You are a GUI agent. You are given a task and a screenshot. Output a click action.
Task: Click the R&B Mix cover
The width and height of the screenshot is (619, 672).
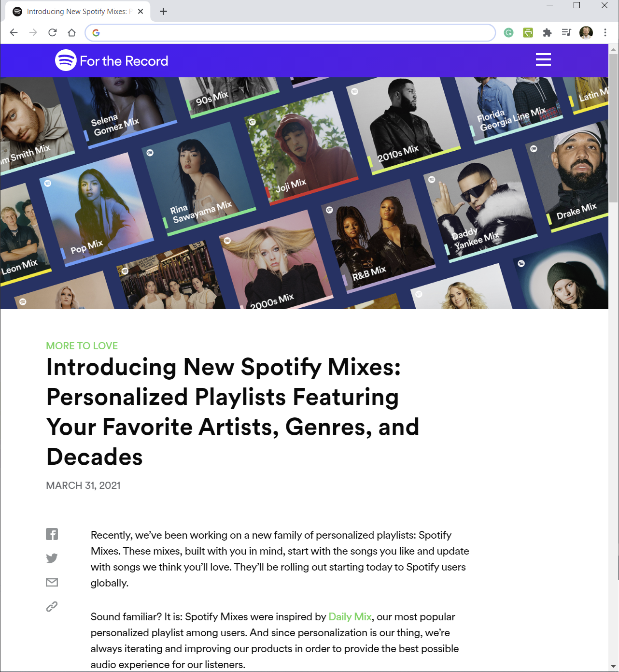pyautogui.click(x=378, y=236)
